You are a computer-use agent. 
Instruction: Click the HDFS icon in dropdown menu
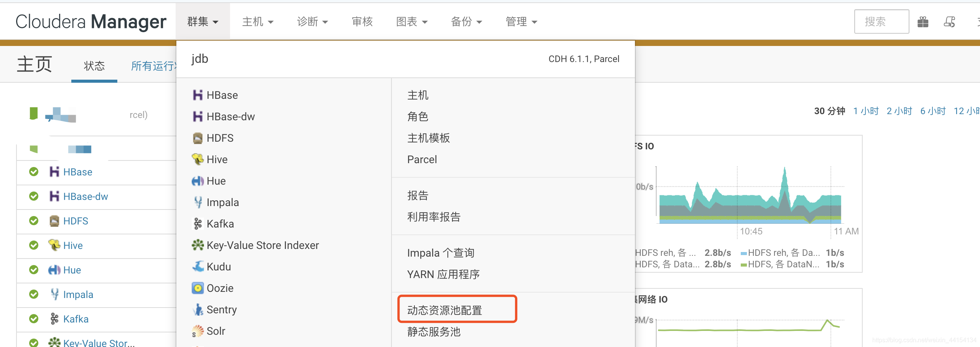198,138
